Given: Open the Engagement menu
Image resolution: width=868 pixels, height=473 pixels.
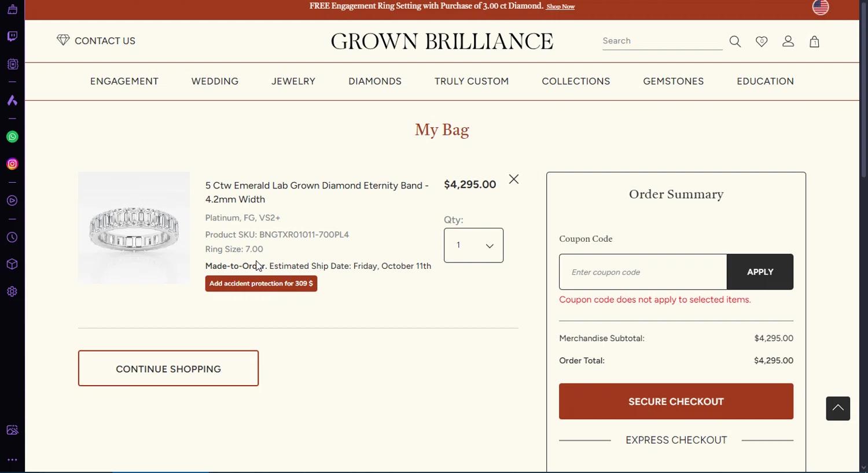Looking at the screenshot, I should click(x=124, y=82).
